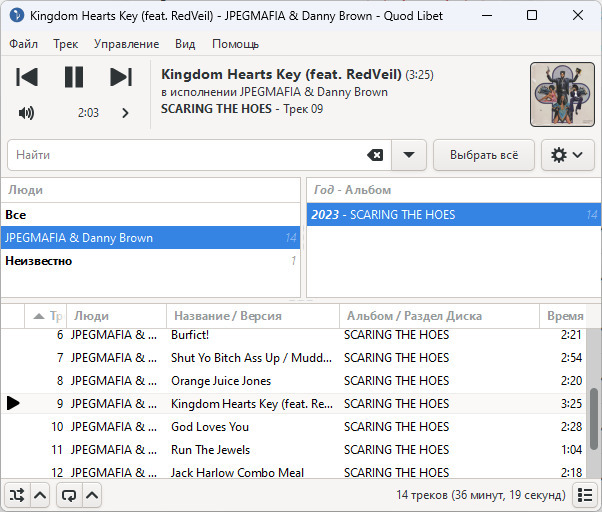This screenshot has height=512, width=602.
Task: Pause the current playback
Action: [74, 77]
